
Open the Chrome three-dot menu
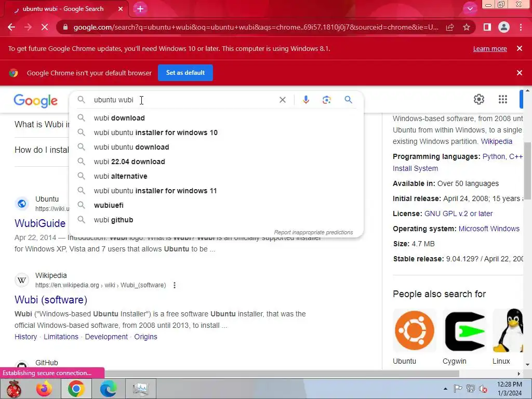pos(521,27)
